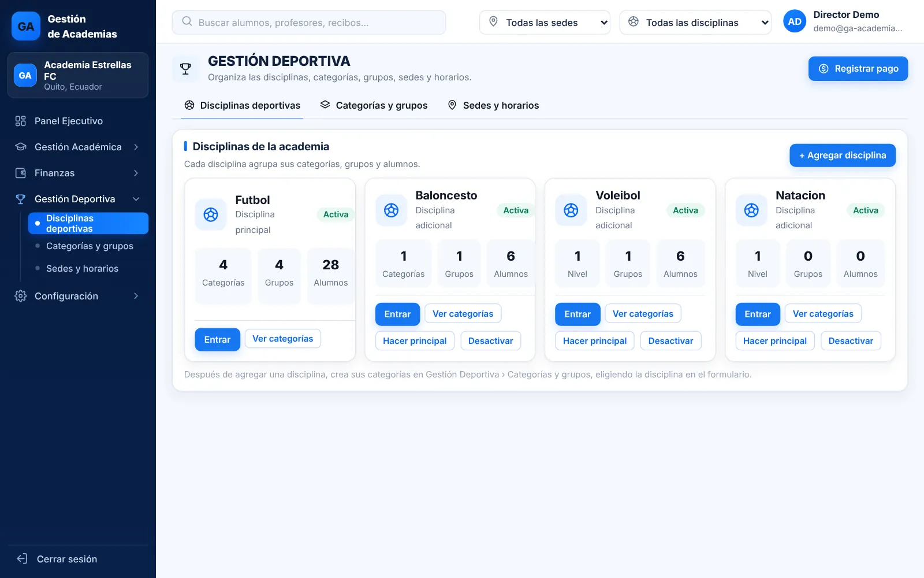Click the AD user avatar
This screenshot has width=924, height=578.
[795, 21]
